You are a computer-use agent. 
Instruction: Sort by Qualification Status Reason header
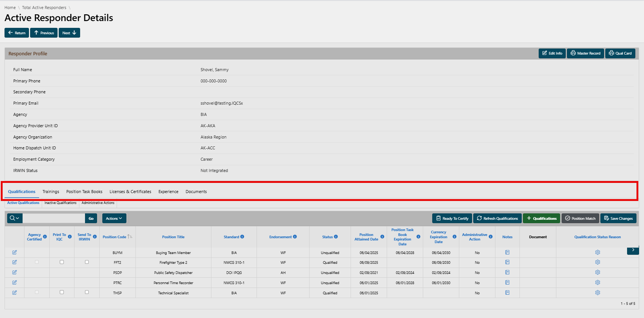[597, 237]
